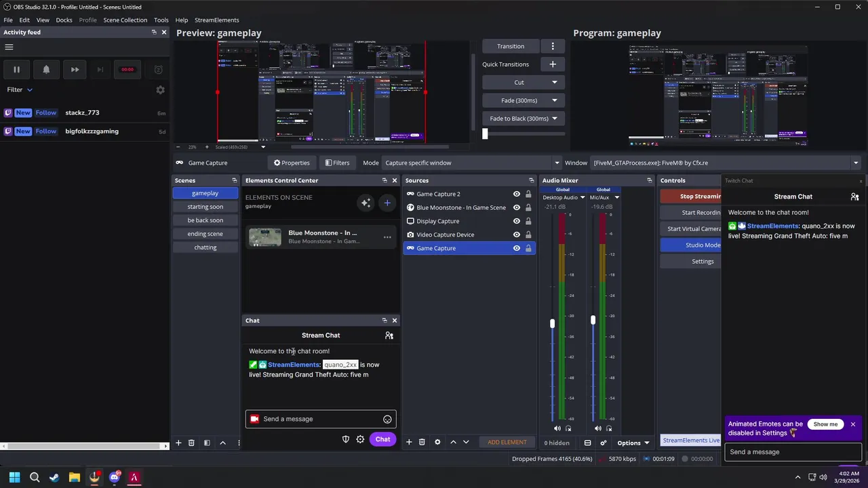The image size is (868, 488).
Task: Open Blue Moonstone element three-dot menu
Action: point(387,237)
